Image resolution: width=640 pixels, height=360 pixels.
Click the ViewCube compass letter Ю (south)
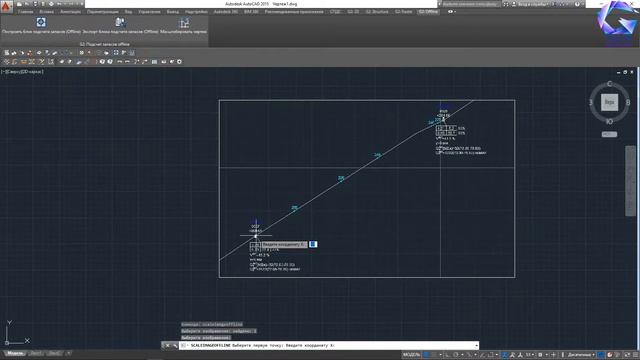click(609, 122)
